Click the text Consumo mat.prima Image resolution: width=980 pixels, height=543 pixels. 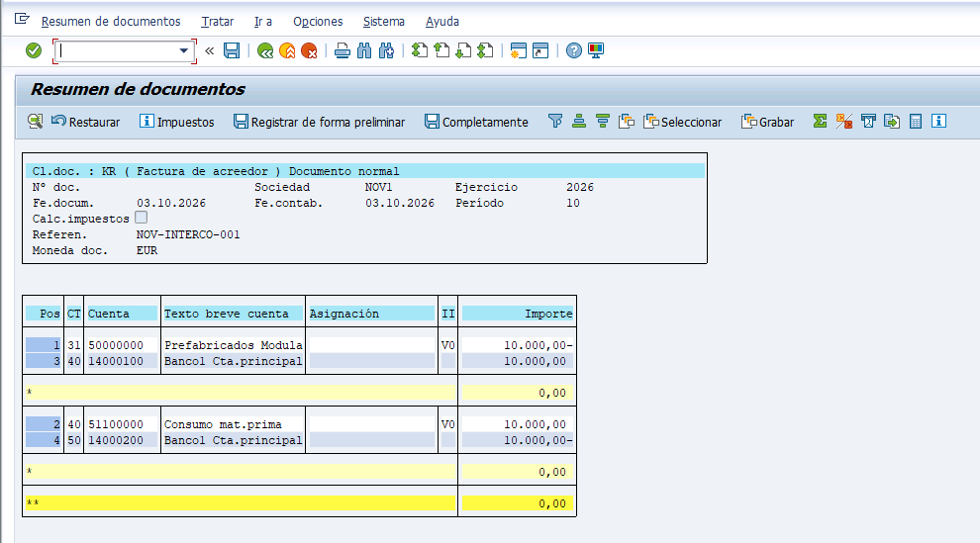(223, 424)
